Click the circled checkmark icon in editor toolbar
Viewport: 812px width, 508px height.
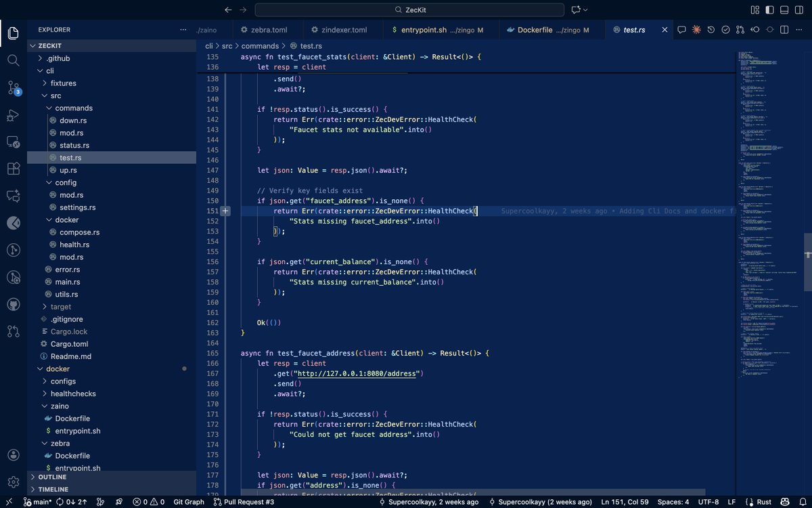tap(725, 30)
